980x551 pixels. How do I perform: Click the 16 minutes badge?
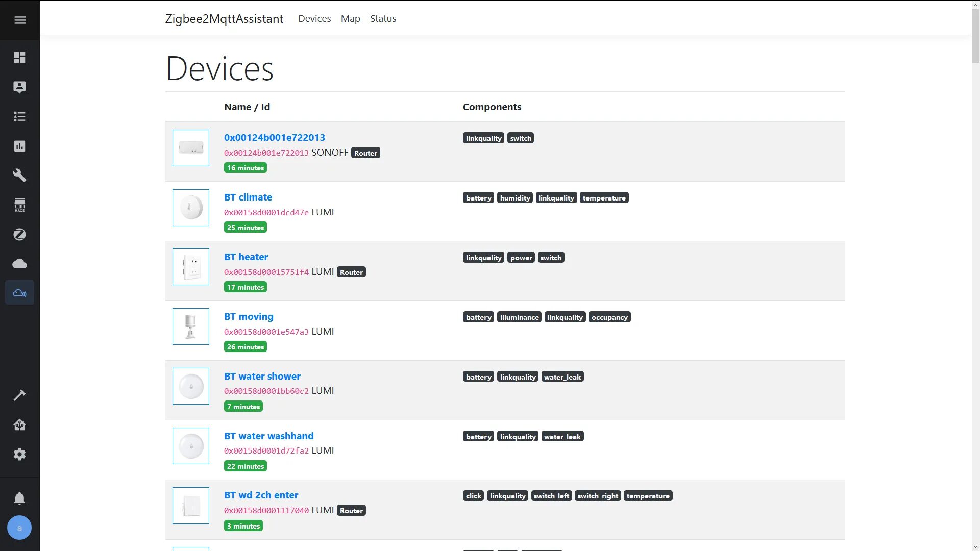tap(246, 168)
